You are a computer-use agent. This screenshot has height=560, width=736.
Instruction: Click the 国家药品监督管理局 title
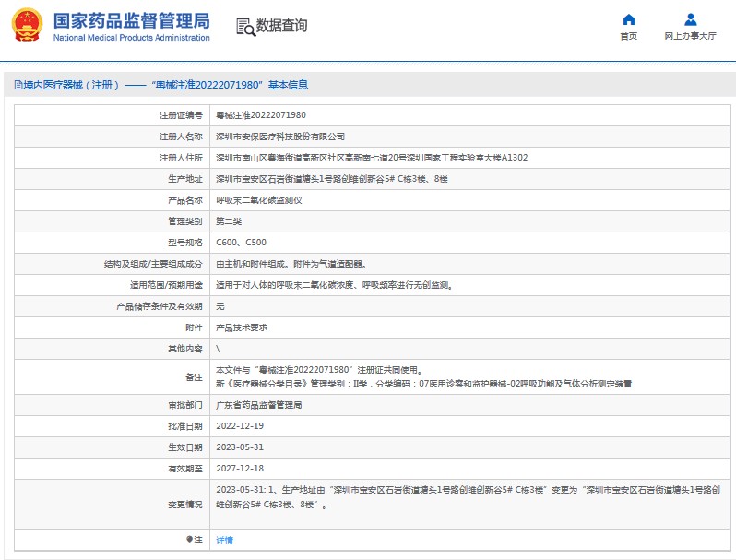(131, 20)
